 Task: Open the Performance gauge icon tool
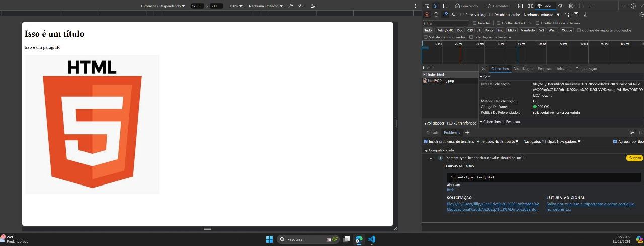tap(561, 6)
